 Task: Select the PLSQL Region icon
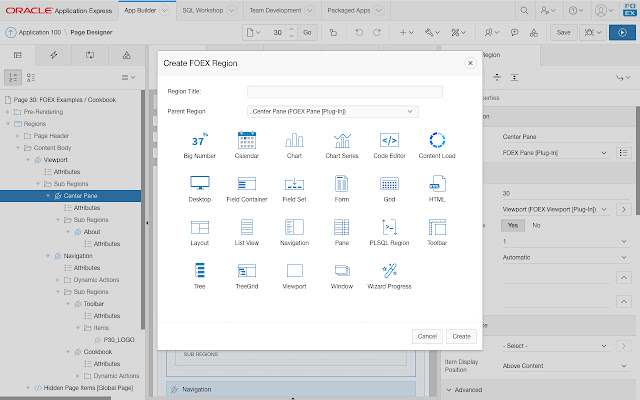(390, 231)
